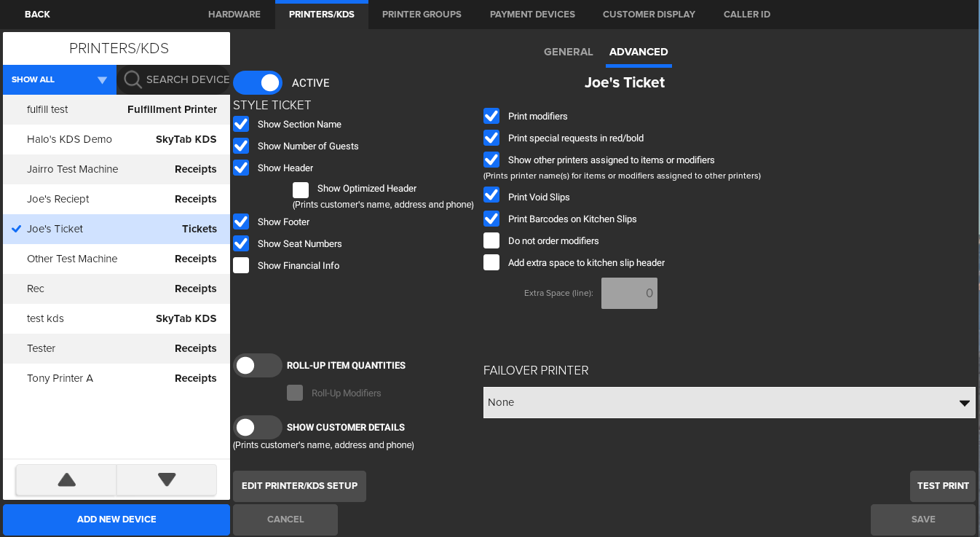Select Halo's KDS Demo device
This screenshot has width=980, height=537.
pos(116,139)
